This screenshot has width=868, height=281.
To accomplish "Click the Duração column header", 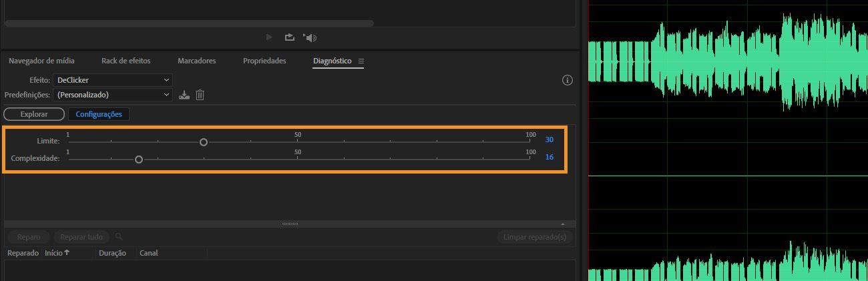I will tap(112, 254).
